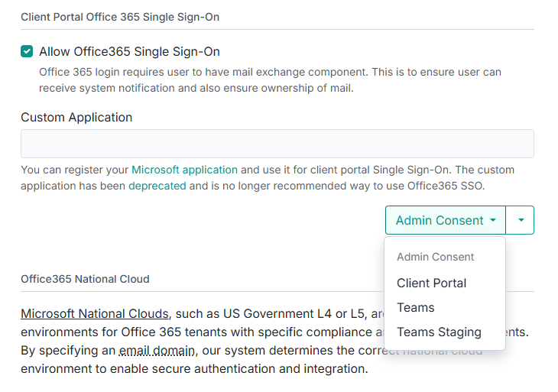558x392 pixels.
Task: Choose the Teams option above Teams Staging
Action: pyautogui.click(x=415, y=307)
